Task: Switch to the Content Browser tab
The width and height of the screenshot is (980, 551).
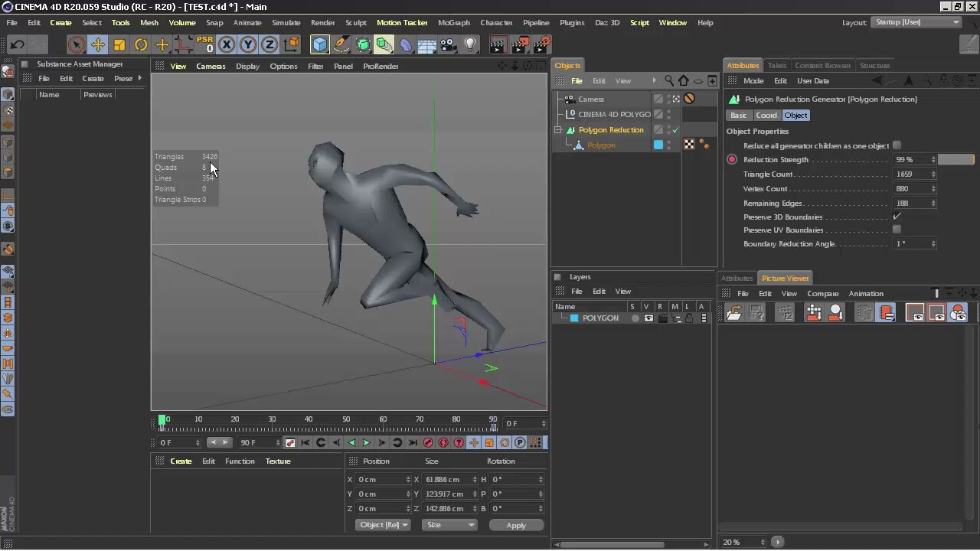Action: pyautogui.click(x=822, y=65)
